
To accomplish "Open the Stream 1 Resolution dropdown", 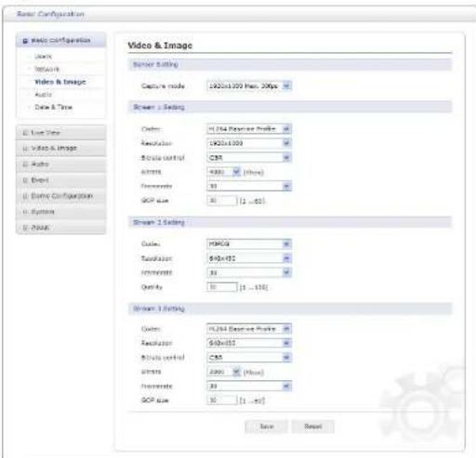I will click(x=249, y=143).
